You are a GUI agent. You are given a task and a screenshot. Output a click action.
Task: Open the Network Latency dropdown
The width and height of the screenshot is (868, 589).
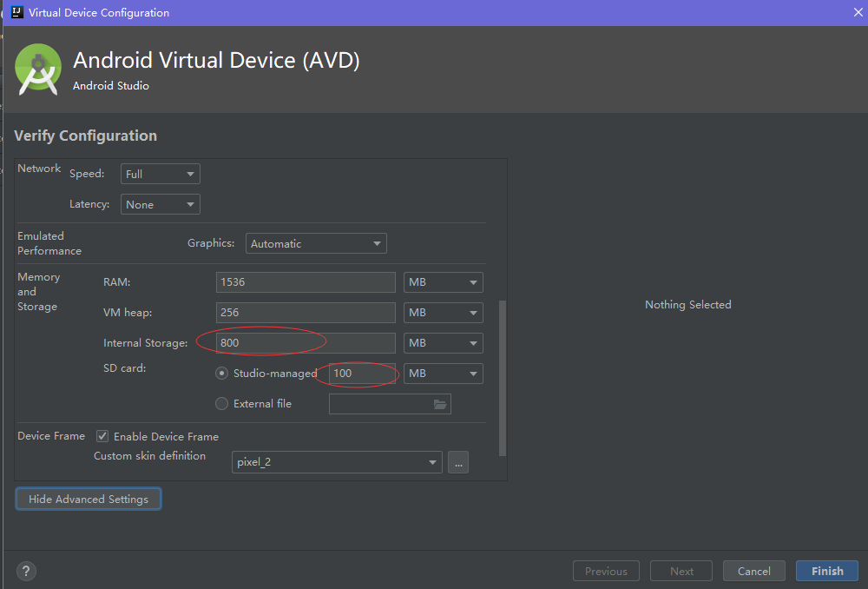coord(160,204)
